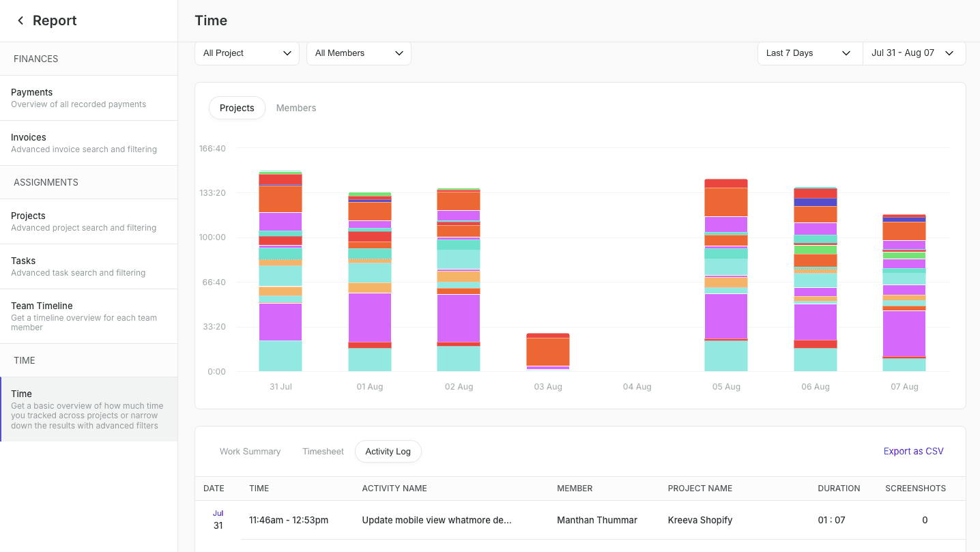
Task: Click the 04 Aug axis label
Action: [637, 387]
